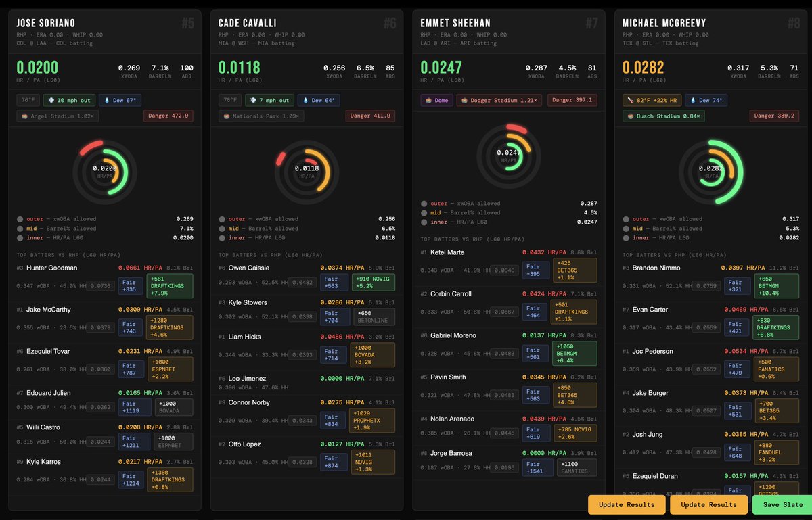
Task: Select the MICHAEL MCGREEVY card title
Action: 665,23
